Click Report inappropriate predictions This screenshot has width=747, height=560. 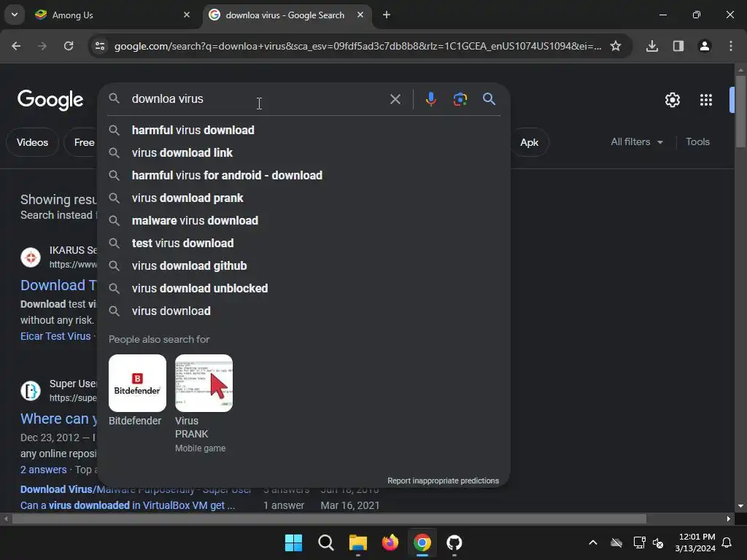click(x=443, y=481)
